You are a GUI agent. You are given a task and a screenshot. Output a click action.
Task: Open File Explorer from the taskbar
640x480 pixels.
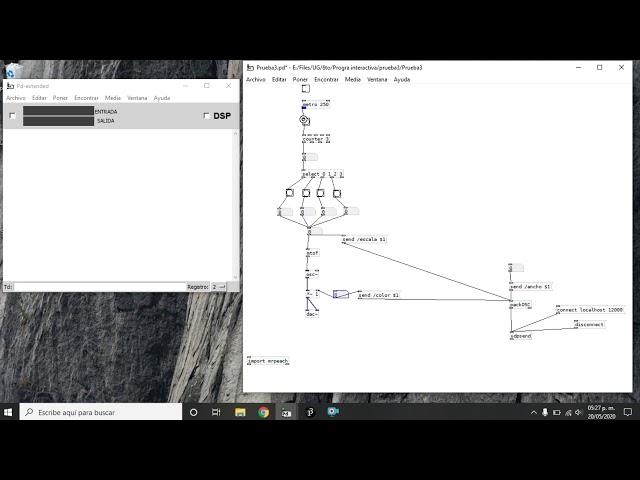tap(240, 412)
